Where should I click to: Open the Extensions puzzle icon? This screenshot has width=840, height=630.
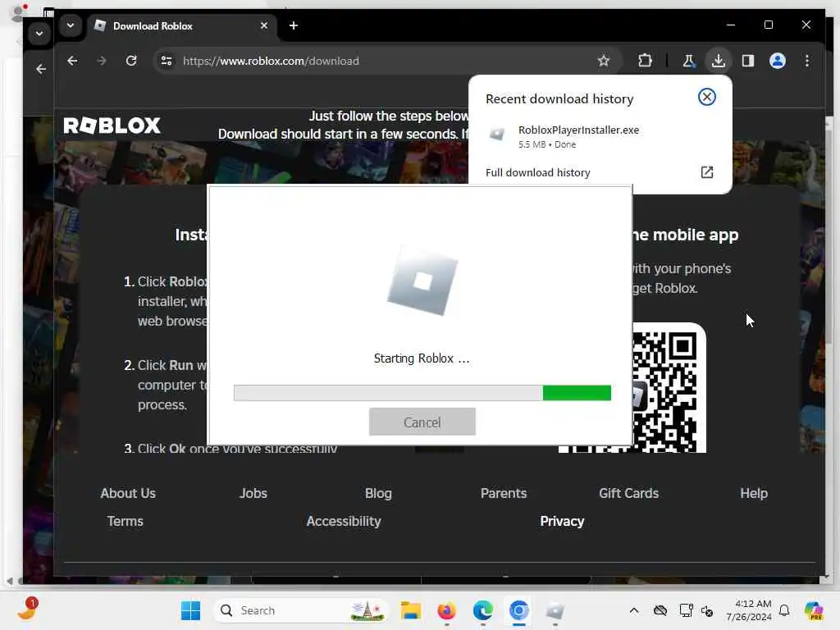[x=645, y=61]
